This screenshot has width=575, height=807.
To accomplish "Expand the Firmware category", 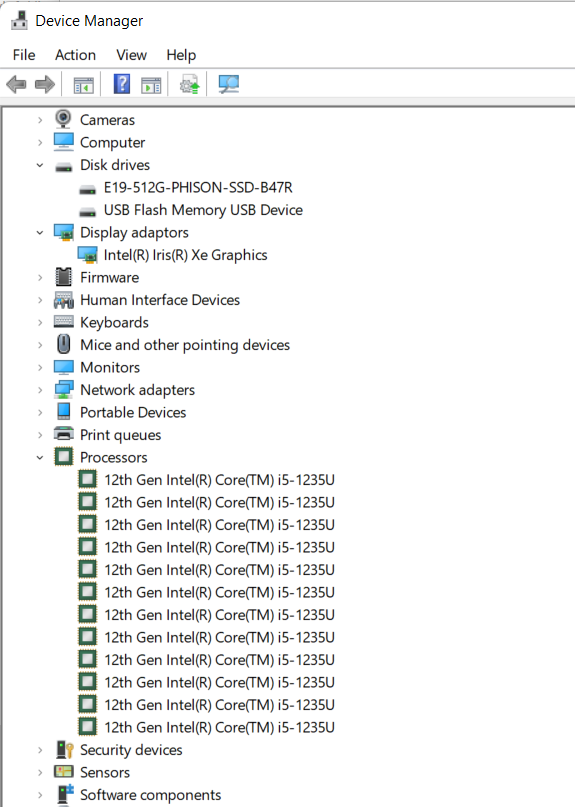I will [40, 277].
